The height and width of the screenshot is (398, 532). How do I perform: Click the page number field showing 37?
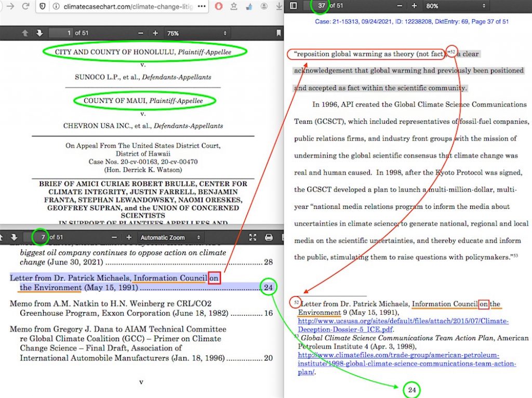(322, 6)
